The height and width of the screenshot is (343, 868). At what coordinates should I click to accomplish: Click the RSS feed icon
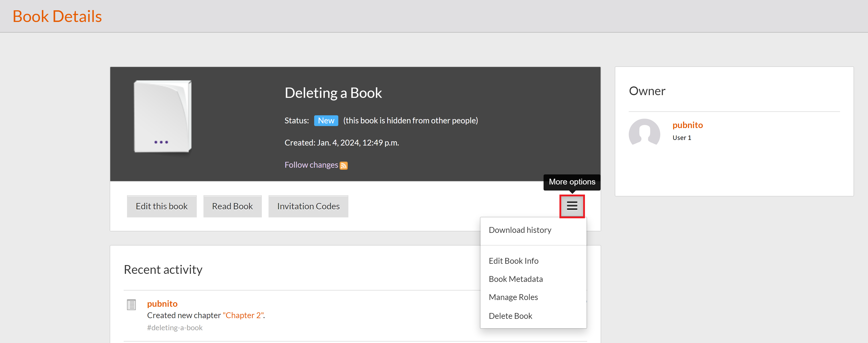pos(343,166)
